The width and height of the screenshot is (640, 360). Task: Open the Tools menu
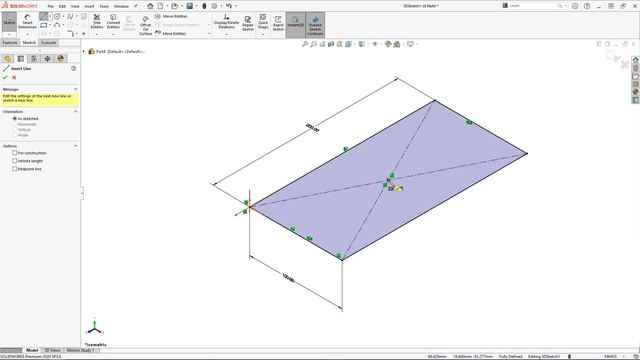coord(104,6)
